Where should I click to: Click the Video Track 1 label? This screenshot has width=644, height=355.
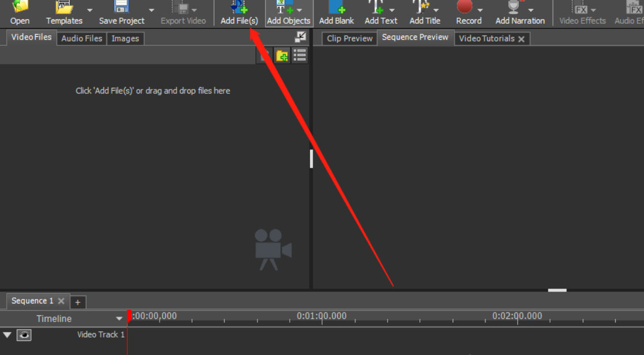click(x=101, y=335)
